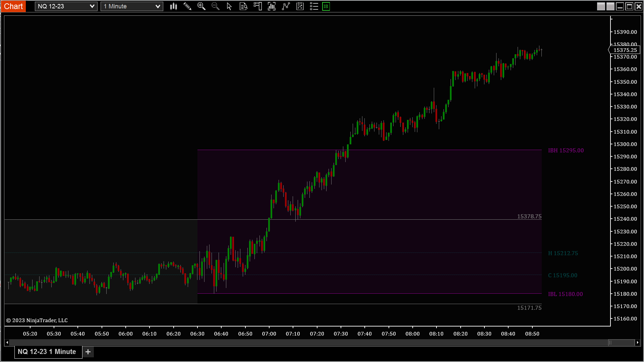Viewport: 644px width, 362px height.
Task: Select the cursor pointer tool
Action: (x=229, y=6)
